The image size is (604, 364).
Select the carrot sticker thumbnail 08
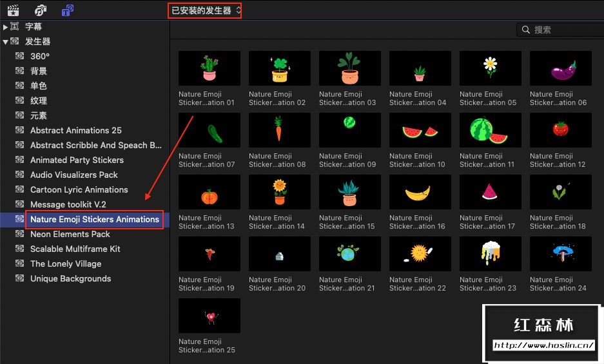tap(280, 130)
